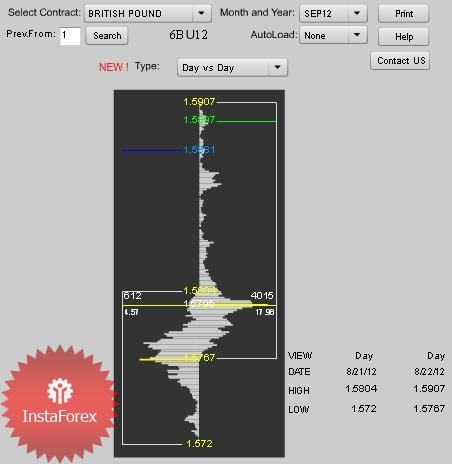Click the 4015 volume value on chart

262,295
